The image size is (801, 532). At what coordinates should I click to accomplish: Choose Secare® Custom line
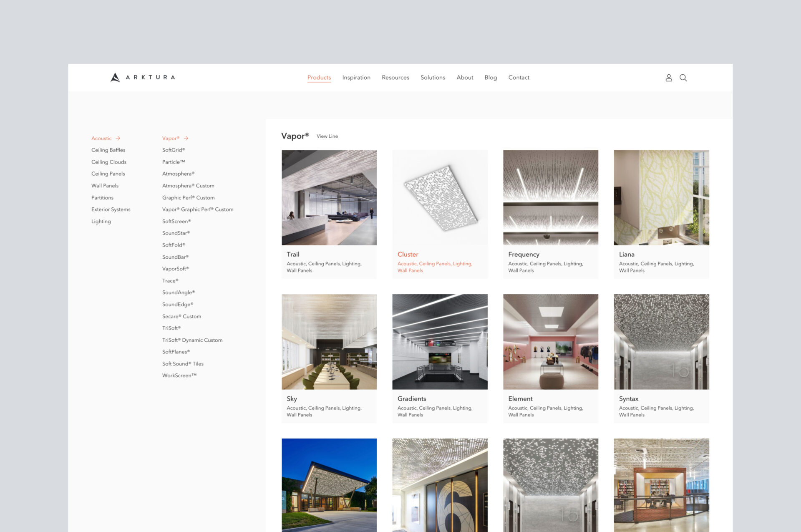pos(181,317)
